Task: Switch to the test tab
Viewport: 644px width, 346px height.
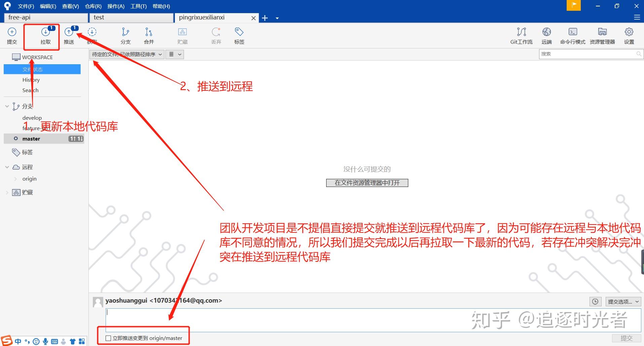Action: point(131,17)
